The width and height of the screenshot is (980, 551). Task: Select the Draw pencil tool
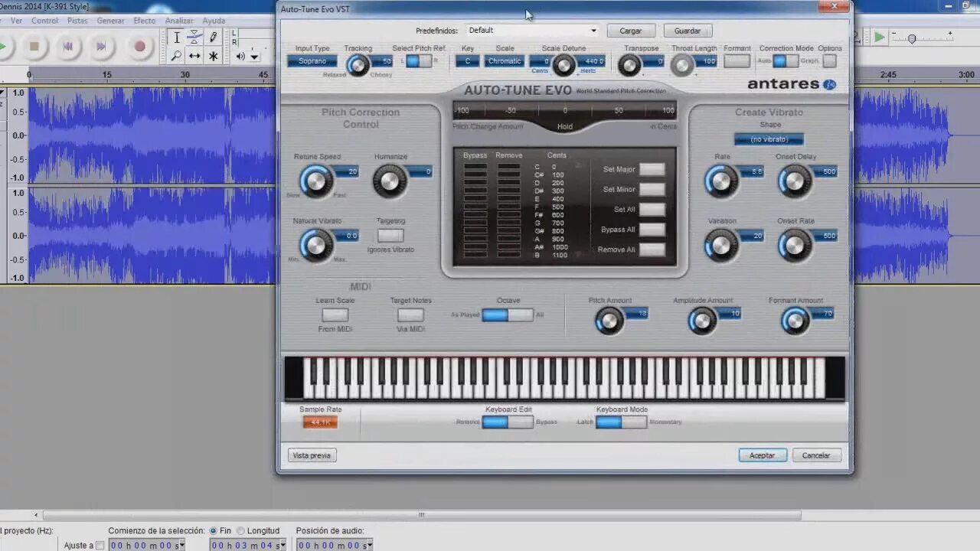tap(214, 37)
